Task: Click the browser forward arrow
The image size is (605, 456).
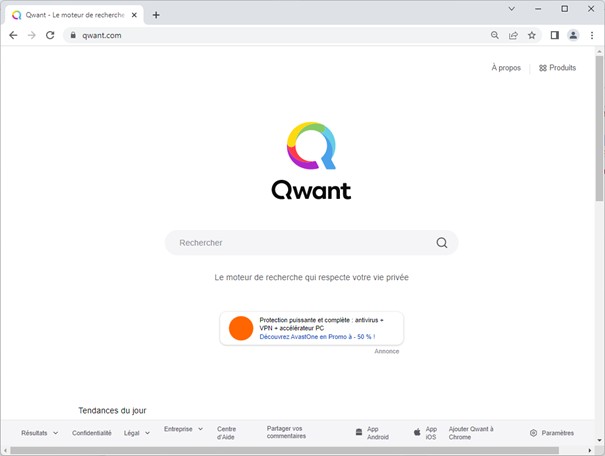Action: [32, 35]
